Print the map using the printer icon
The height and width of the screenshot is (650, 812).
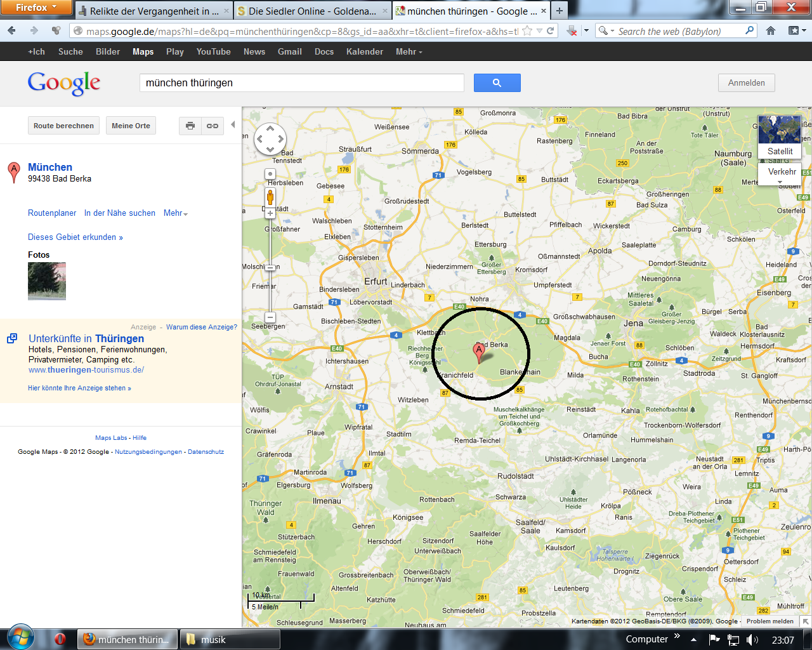click(190, 126)
